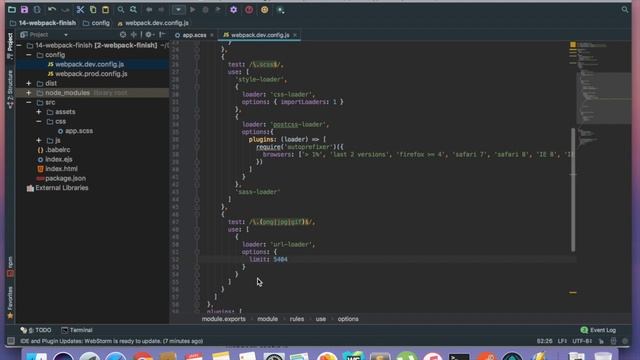Close the app.scss tab

click(x=212, y=35)
